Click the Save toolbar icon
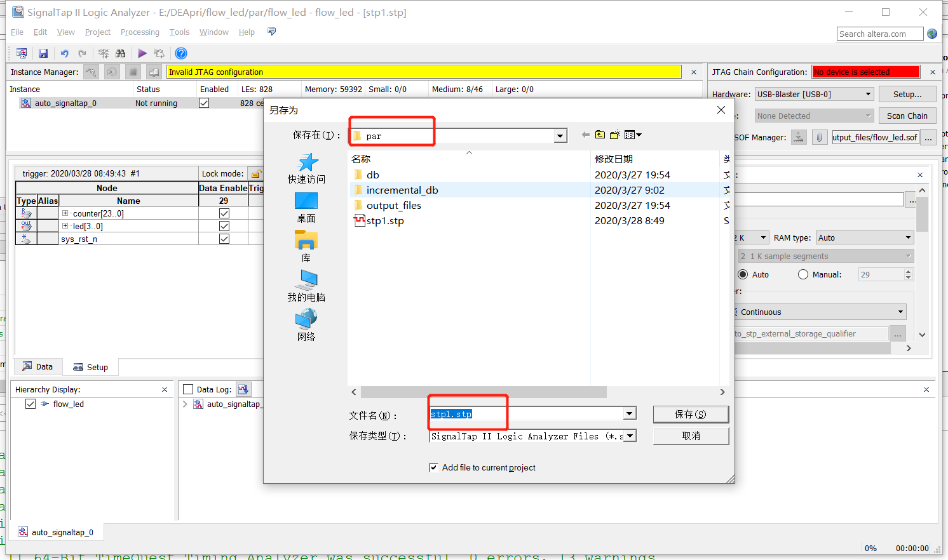 tap(43, 53)
